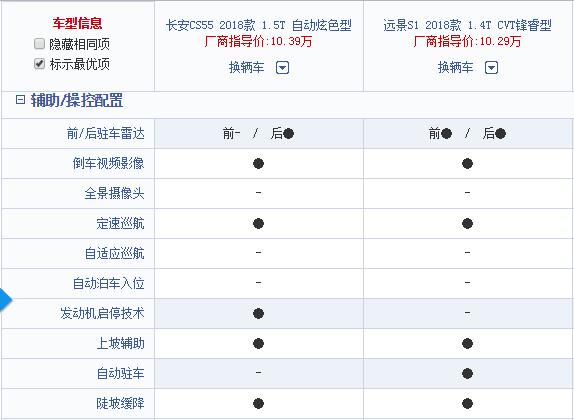The width and height of the screenshot is (574, 420).
Task: Select the 全景摄像头 row label
Action: pyautogui.click(x=114, y=193)
